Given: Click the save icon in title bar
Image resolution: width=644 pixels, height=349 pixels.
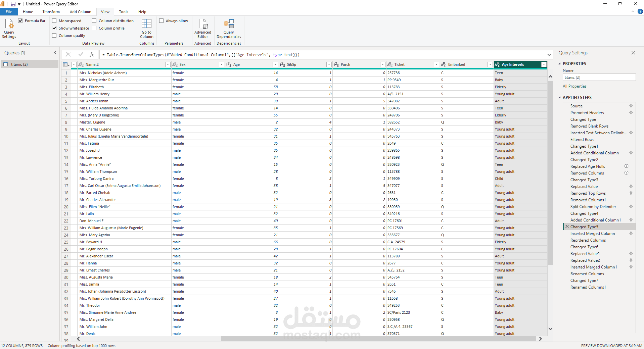Looking at the screenshot, I should [x=13, y=4].
